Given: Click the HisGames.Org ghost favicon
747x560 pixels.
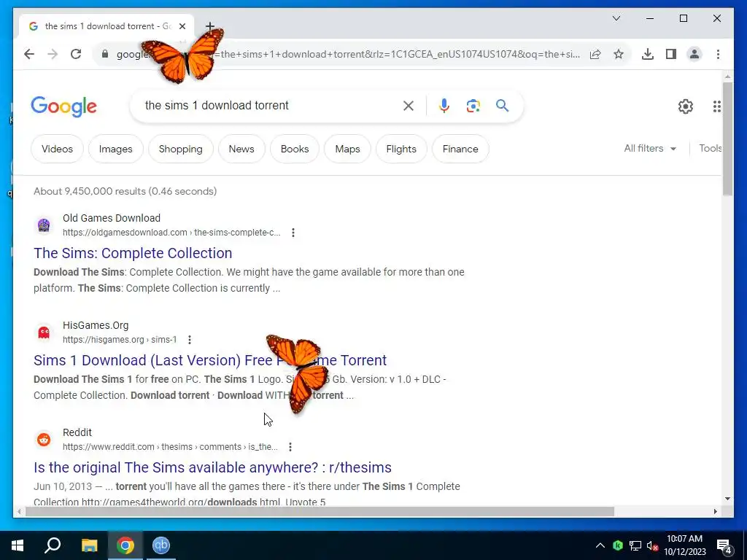Looking at the screenshot, I should (x=44, y=332).
